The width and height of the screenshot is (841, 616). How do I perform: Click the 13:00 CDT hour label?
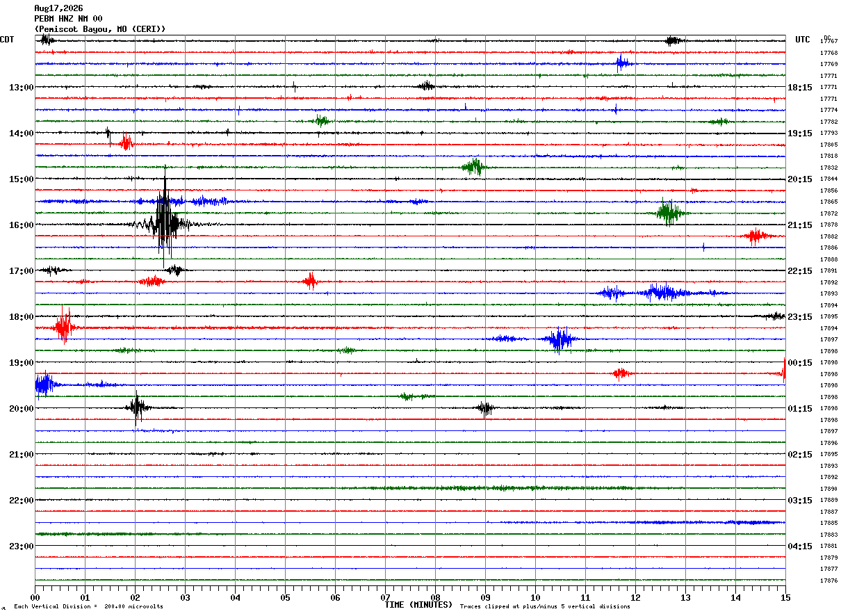(21, 88)
